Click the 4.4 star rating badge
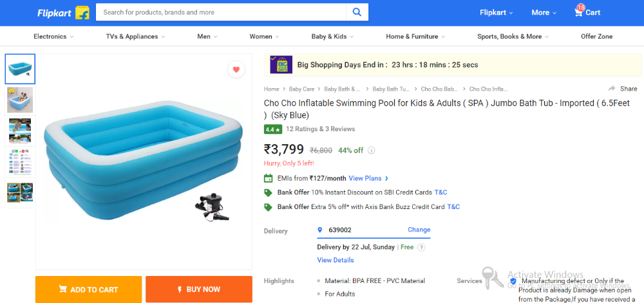The image size is (644, 303). (x=272, y=129)
